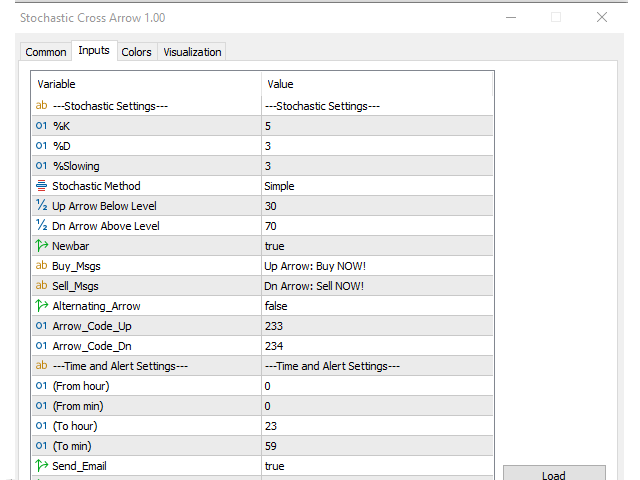The width and height of the screenshot is (640, 480).
Task: Select the Send_Email variable name
Action: pos(80,466)
